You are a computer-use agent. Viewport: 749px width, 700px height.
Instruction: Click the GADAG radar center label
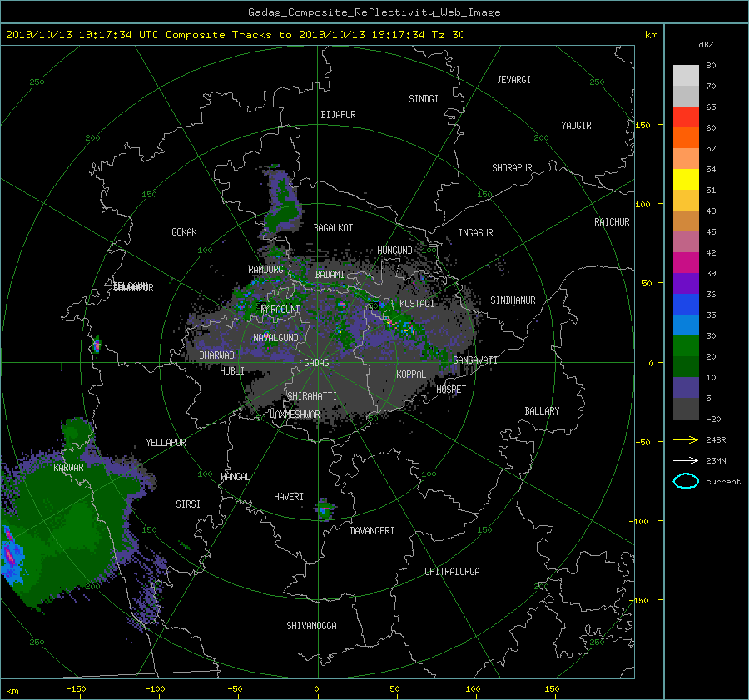pos(317,363)
